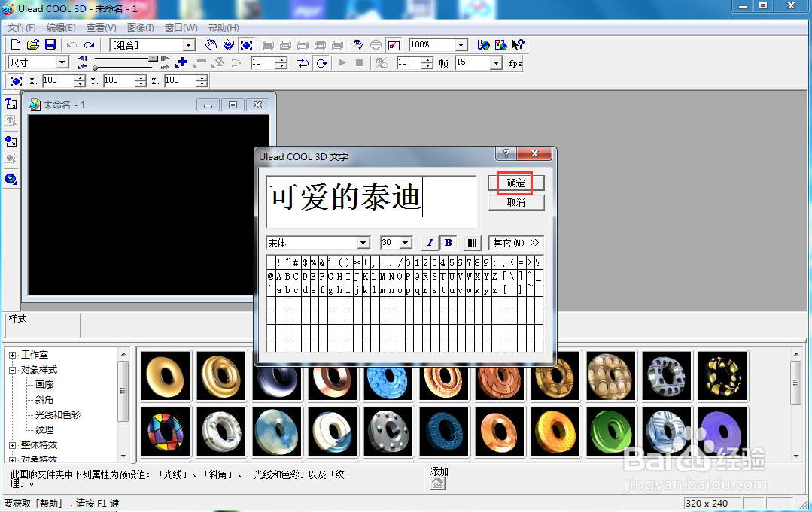Redo action arrow icon
812x512 pixels.
tap(89, 45)
